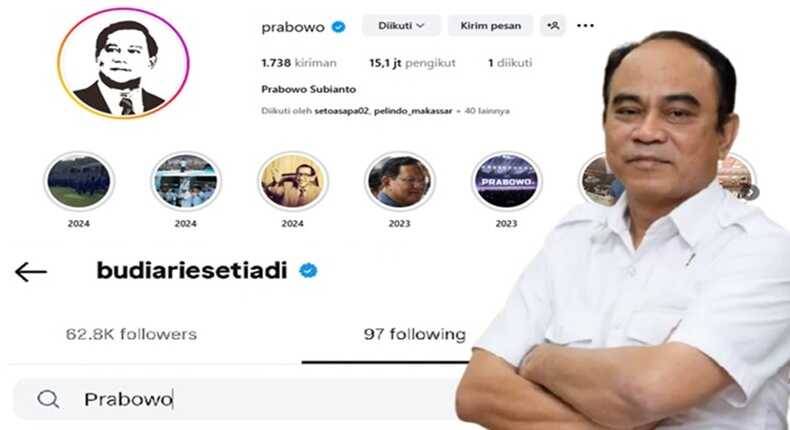Open the prabowo profile picture story
790x430 pixels.
point(123,64)
